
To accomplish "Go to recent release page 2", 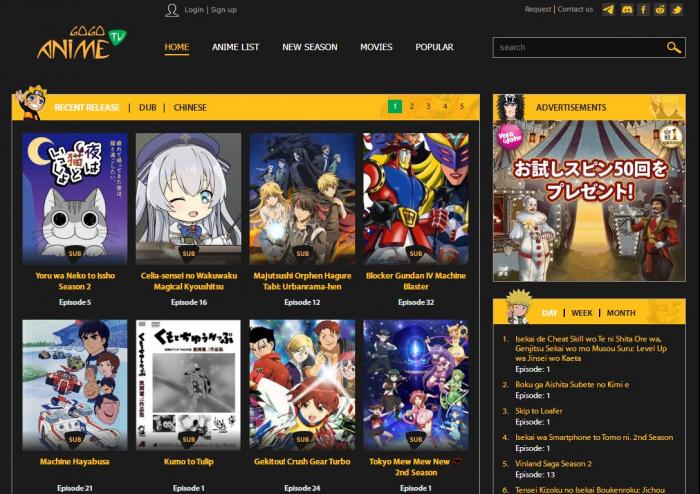I will [412, 106].
